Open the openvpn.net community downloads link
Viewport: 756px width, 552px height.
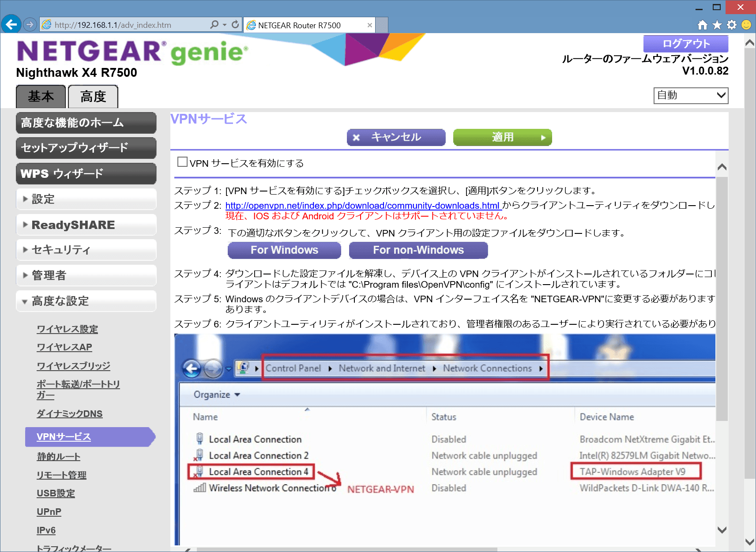pyautogui.click(x=362, y=206)
